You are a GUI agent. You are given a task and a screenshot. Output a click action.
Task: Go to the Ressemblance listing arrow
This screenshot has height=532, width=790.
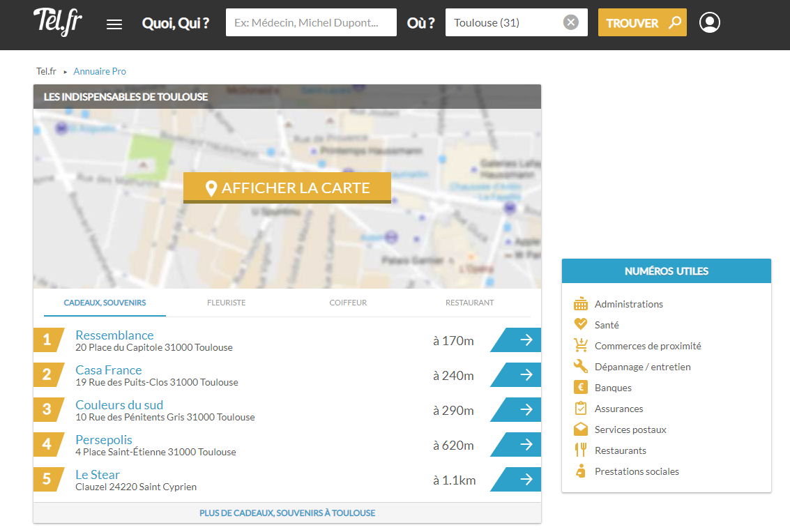[x=521, y=340]
